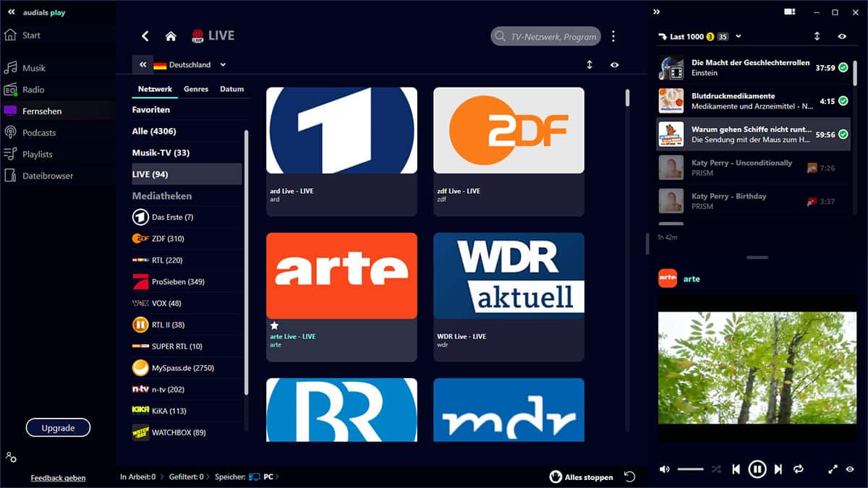Expand the right player panel chevrons
The width and height of the screenshot is (868, 488).
click(x=656, y=12)
